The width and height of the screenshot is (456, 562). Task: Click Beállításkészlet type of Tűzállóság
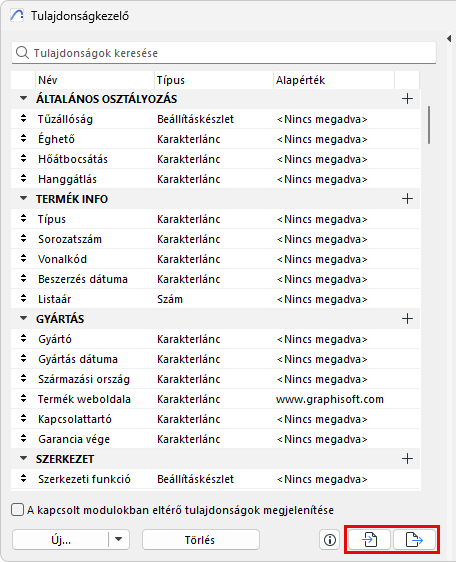pyautogui.click(x=195, y=119)
